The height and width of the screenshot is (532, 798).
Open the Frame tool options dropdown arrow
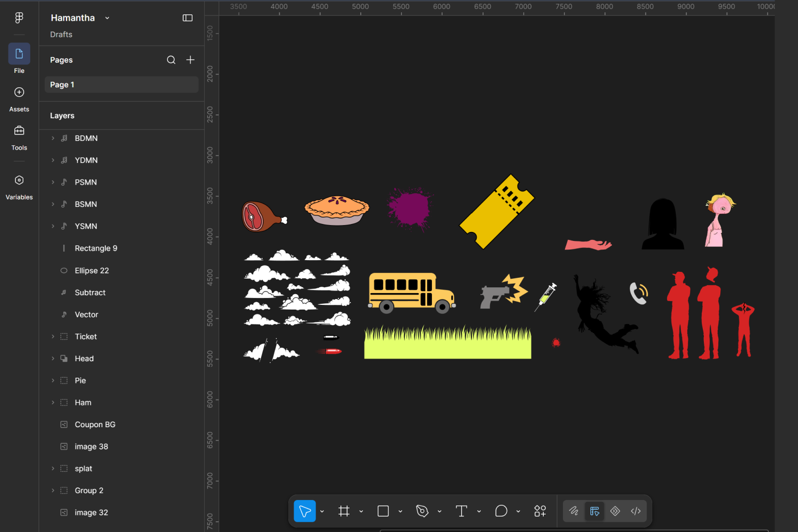[361, 512]
